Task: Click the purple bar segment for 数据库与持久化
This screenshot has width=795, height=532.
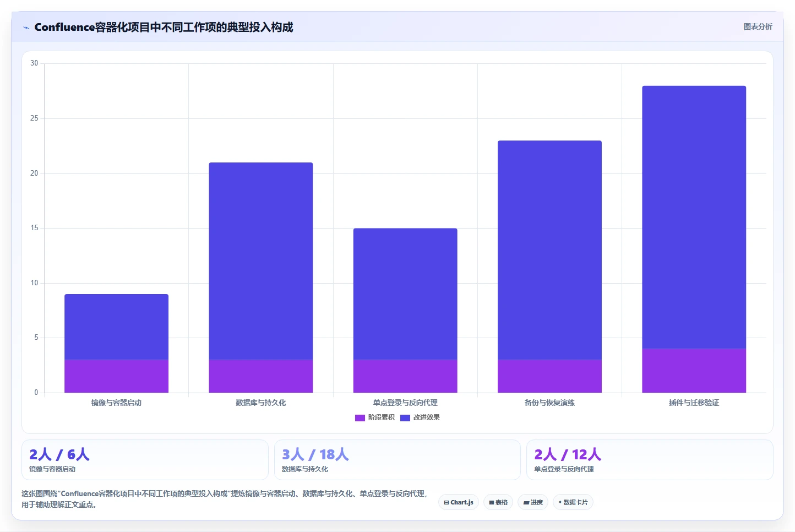Action: click(261, 376)
